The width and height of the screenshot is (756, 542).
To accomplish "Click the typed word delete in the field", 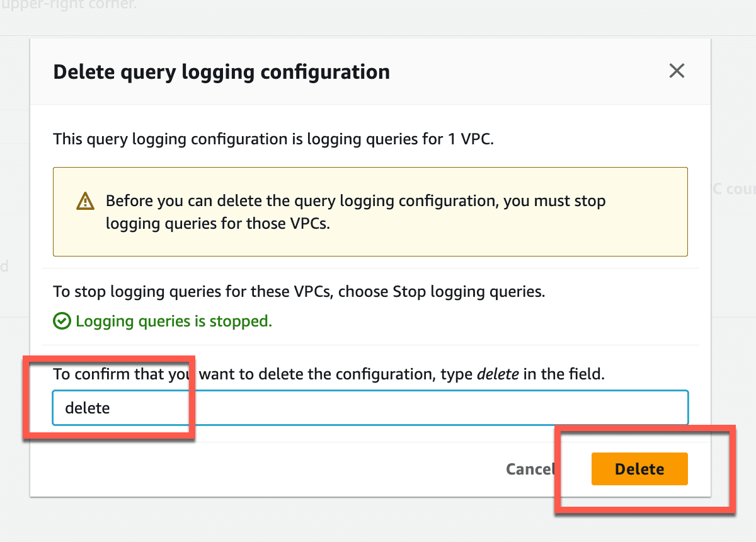I will 88,408.
